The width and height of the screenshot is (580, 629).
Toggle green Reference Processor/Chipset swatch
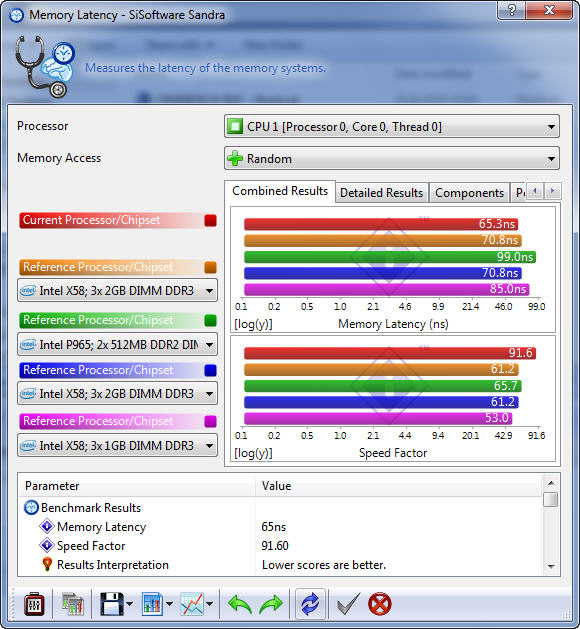(210, 321)
